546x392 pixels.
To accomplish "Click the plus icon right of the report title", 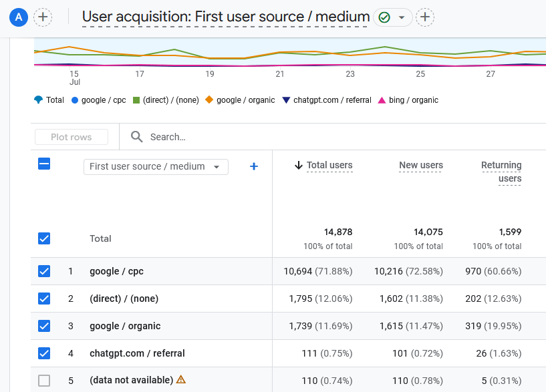I will pos(425,17).
